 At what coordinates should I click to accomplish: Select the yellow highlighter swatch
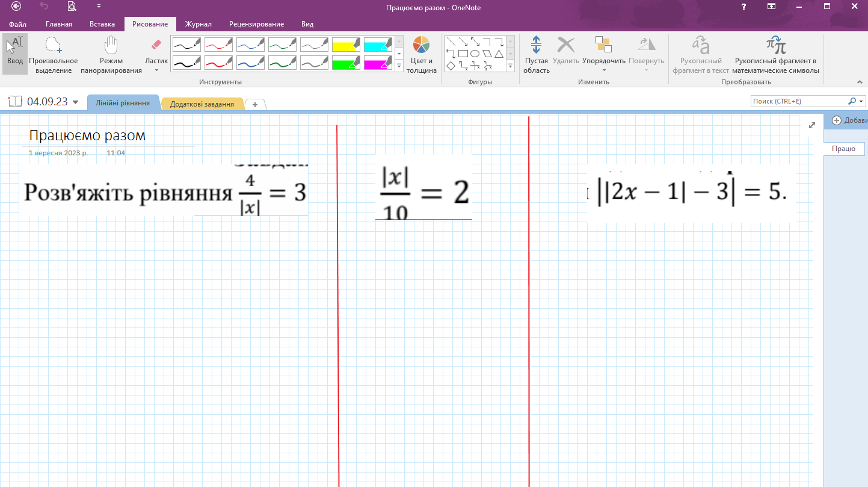pyautogui.click(x=346, y=45)
